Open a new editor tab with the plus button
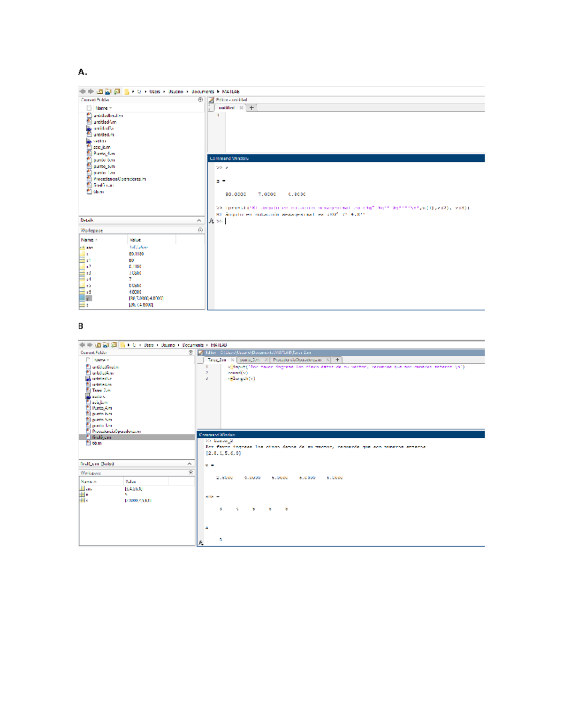This screenshot has width=563, height=728. point(337,360)
